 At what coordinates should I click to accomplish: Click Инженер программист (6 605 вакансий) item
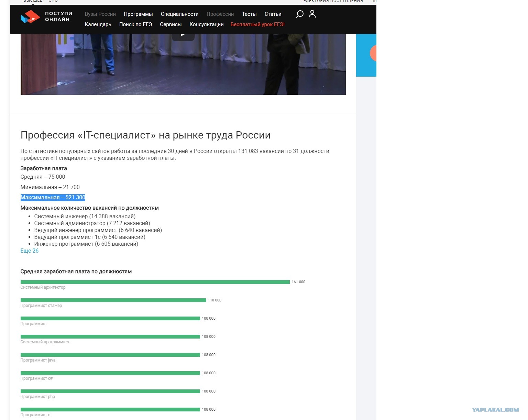click(x=86, y=244)
